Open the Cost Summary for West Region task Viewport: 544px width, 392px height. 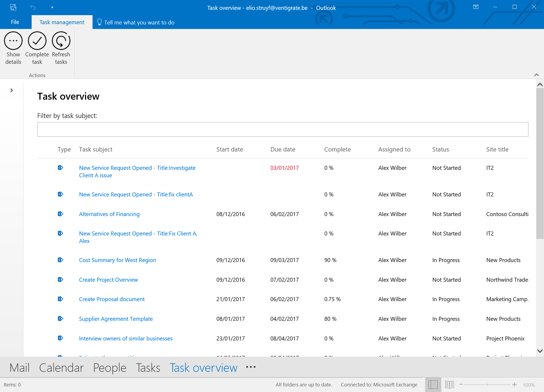(x=117, y=260)
